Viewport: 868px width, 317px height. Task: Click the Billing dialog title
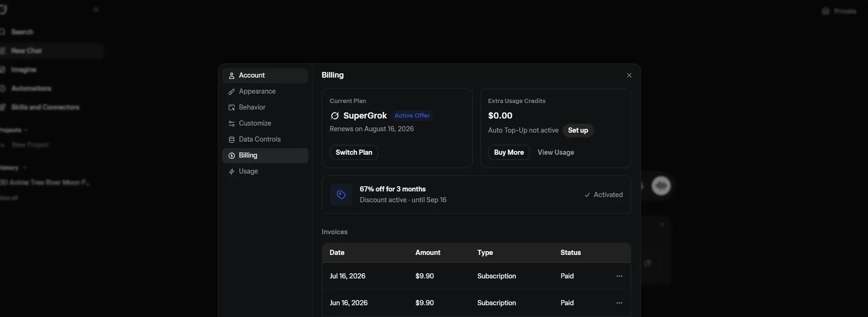[x=333, y=75]
